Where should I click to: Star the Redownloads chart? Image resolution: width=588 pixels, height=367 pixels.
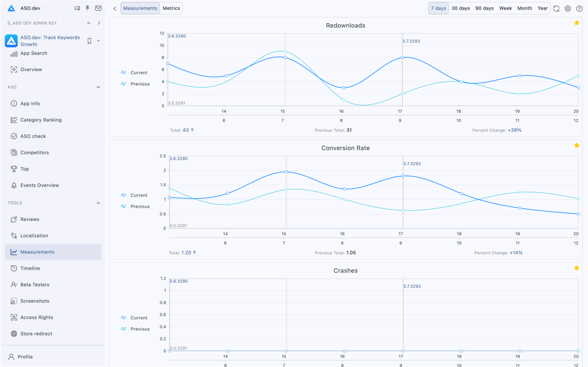577,23
